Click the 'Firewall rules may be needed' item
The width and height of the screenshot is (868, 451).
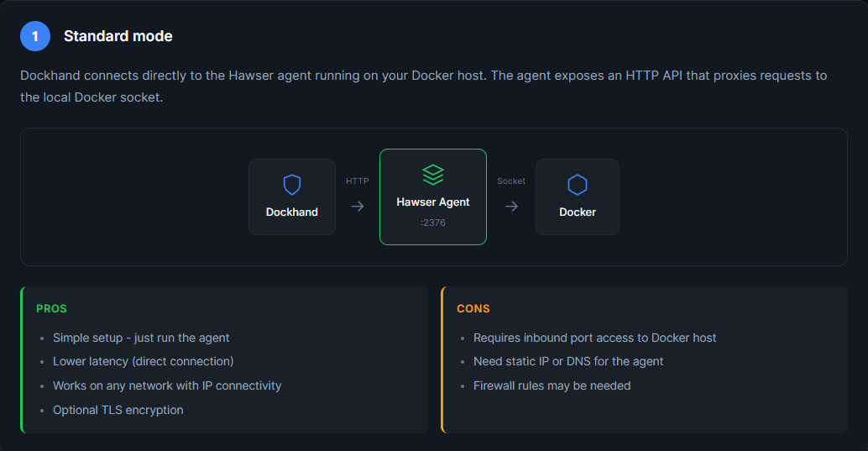click(x=552, y=385)
